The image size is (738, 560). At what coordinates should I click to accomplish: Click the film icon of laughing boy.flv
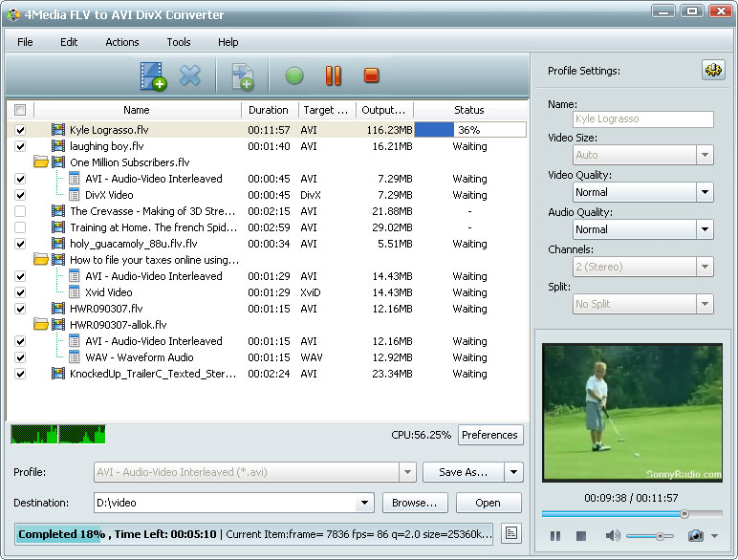coord(58,146)
